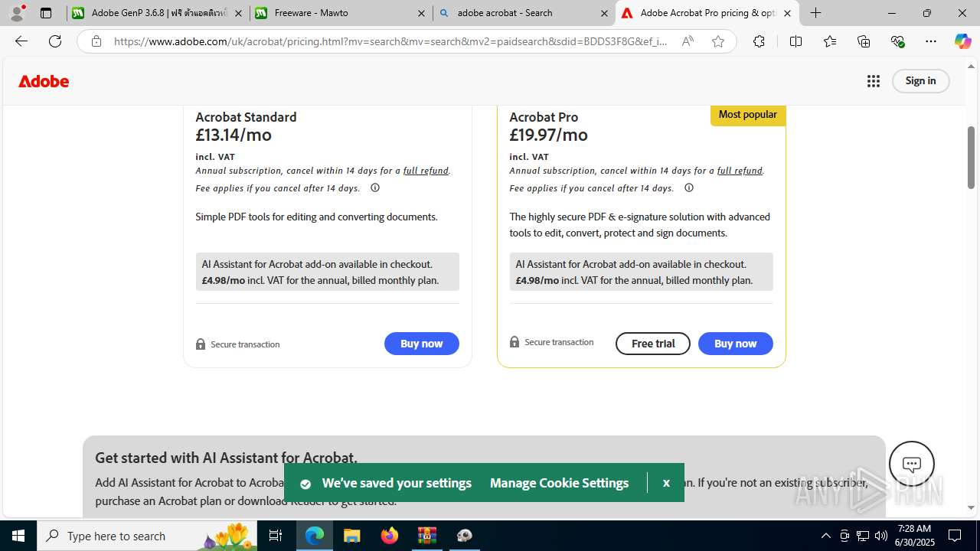
Task: Click the We've saved your settings message
Action: [x=397, y=483]
